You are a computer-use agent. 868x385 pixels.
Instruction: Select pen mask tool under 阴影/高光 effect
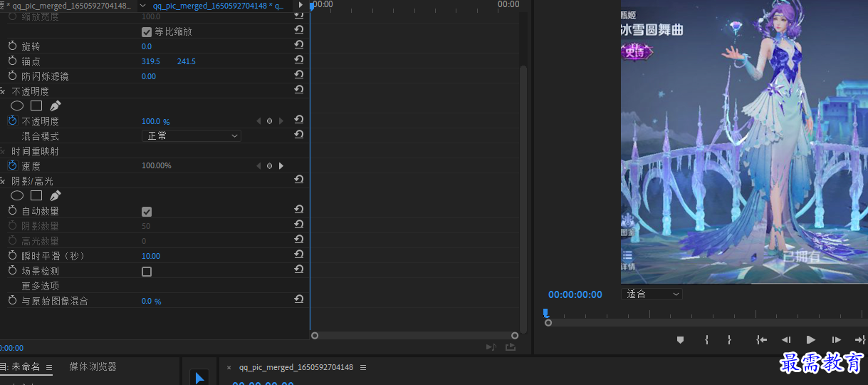[55, 195]
